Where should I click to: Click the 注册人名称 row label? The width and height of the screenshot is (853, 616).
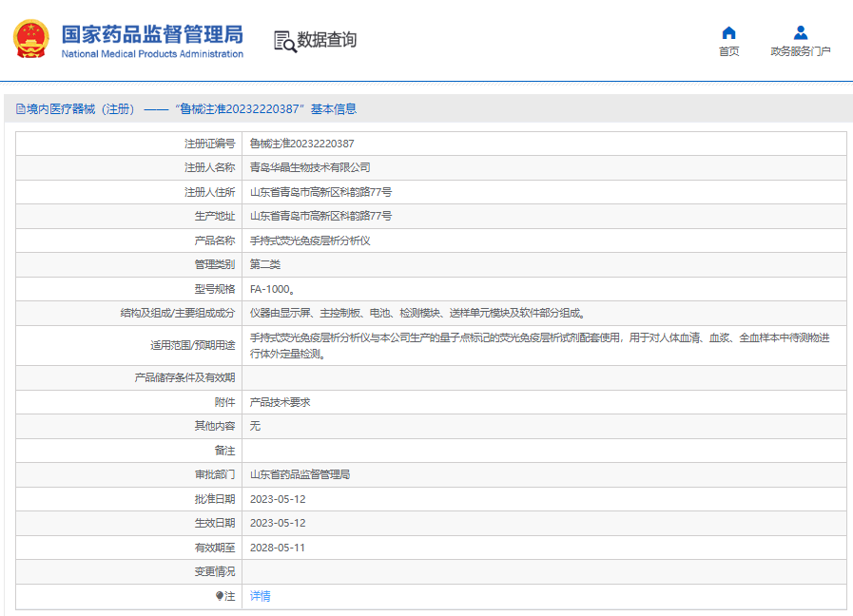[x=209, y=167]
